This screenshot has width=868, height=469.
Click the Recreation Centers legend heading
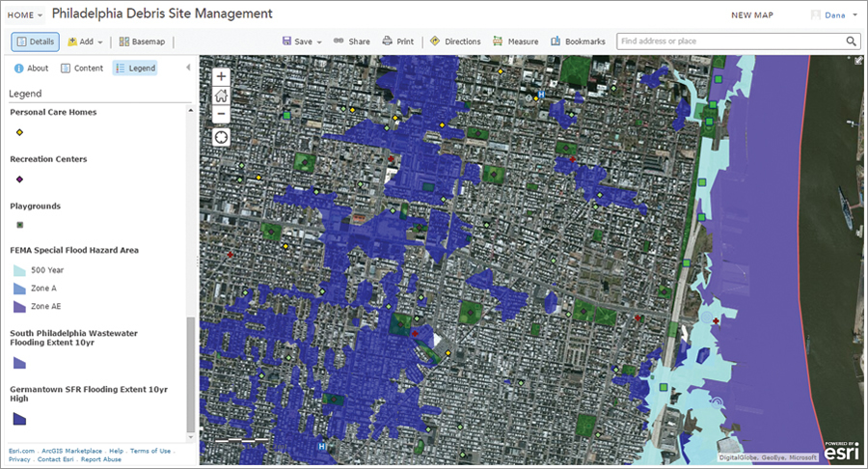[49, 159]
